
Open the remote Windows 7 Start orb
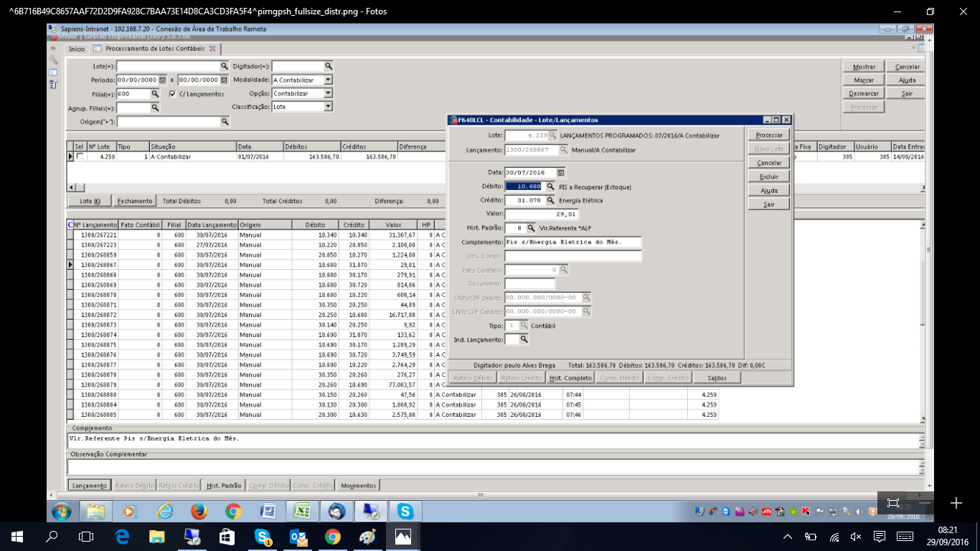point(61,511)
